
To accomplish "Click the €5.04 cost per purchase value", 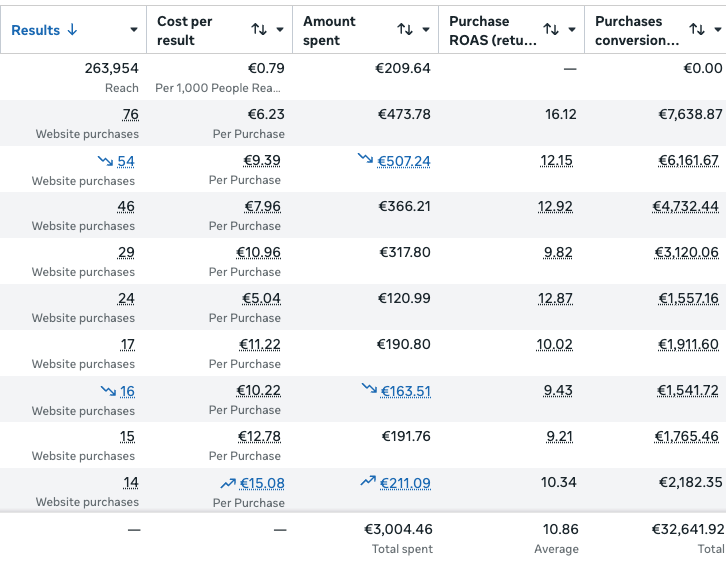I will [x=261, y=299].
